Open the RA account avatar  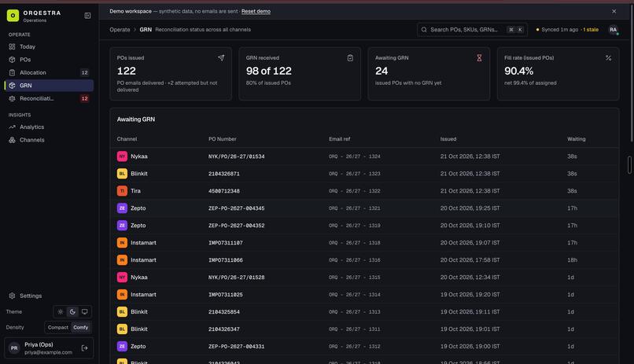(x=614, y=30)
